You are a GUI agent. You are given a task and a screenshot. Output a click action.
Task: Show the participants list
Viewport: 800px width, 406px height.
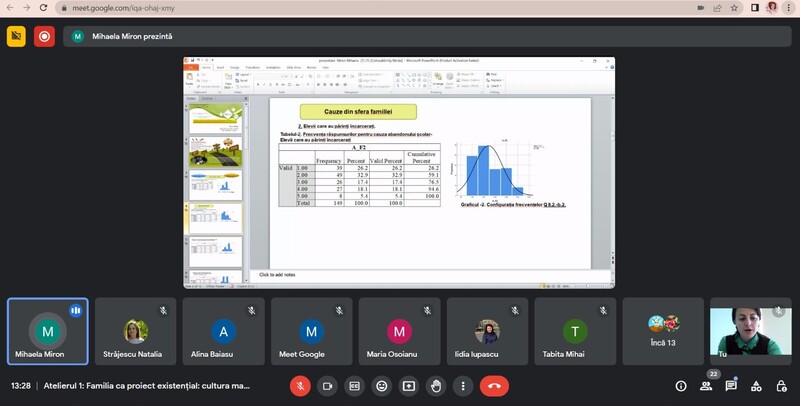click(706, 385)
